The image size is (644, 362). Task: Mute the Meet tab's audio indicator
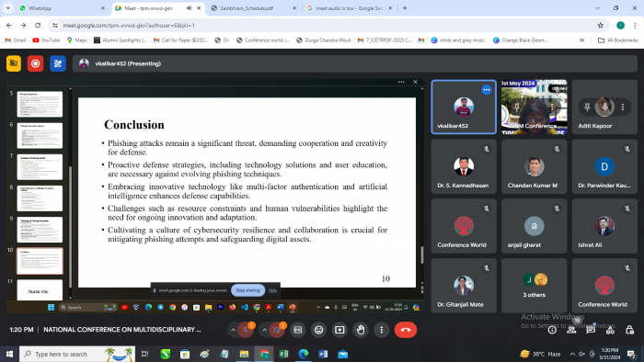click(x=189, y=8)
